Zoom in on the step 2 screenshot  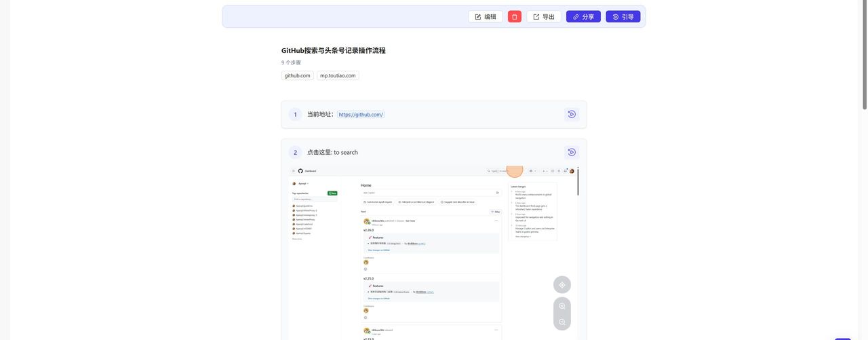562,306
